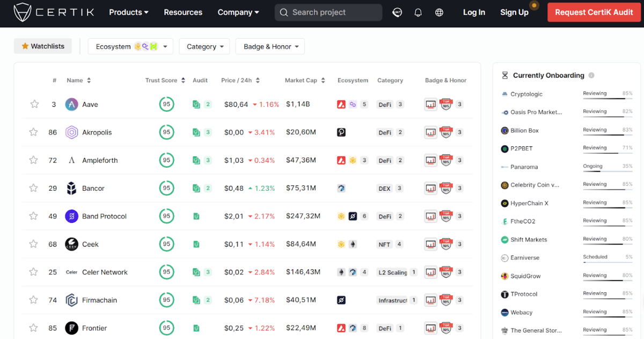The image size is (644, 339).
Task: Open the notifications bell icon
Action: click(x=418, y=12)
